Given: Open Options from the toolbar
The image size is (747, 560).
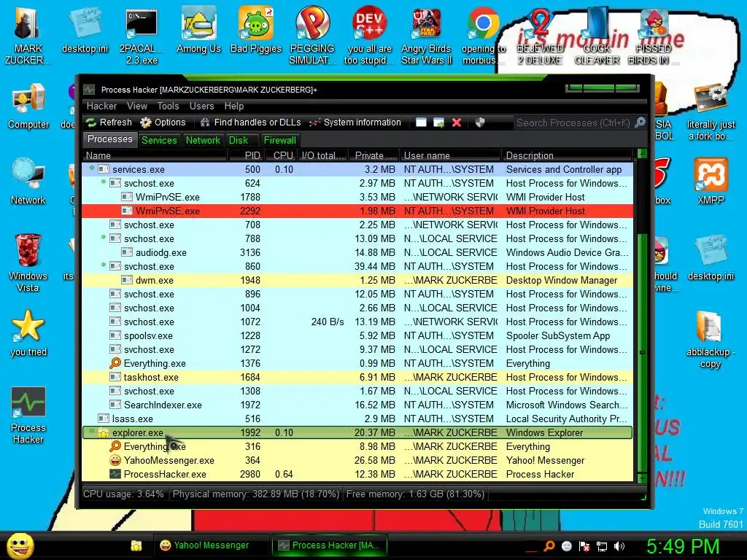Looking at the screenshot, I should [x=163, y=122].
